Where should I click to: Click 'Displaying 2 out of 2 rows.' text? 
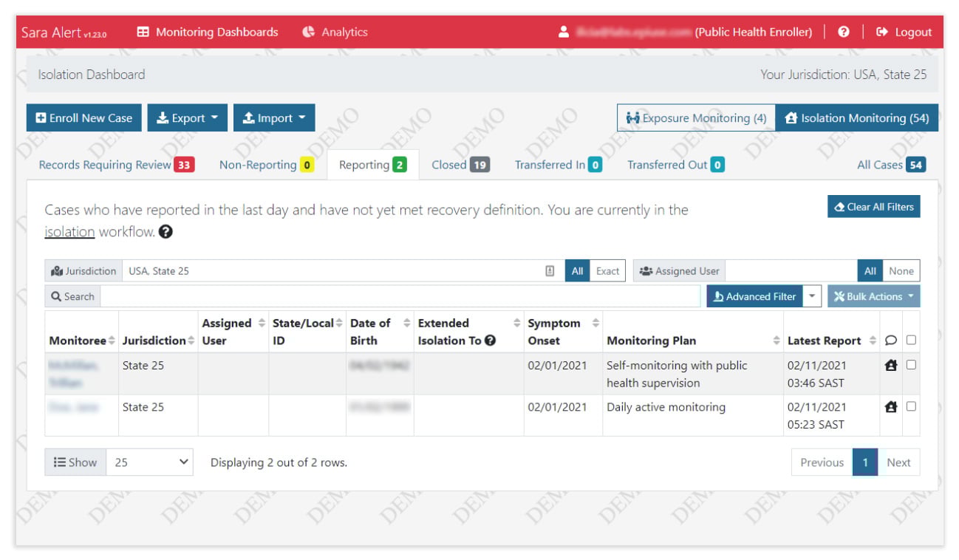279,462
